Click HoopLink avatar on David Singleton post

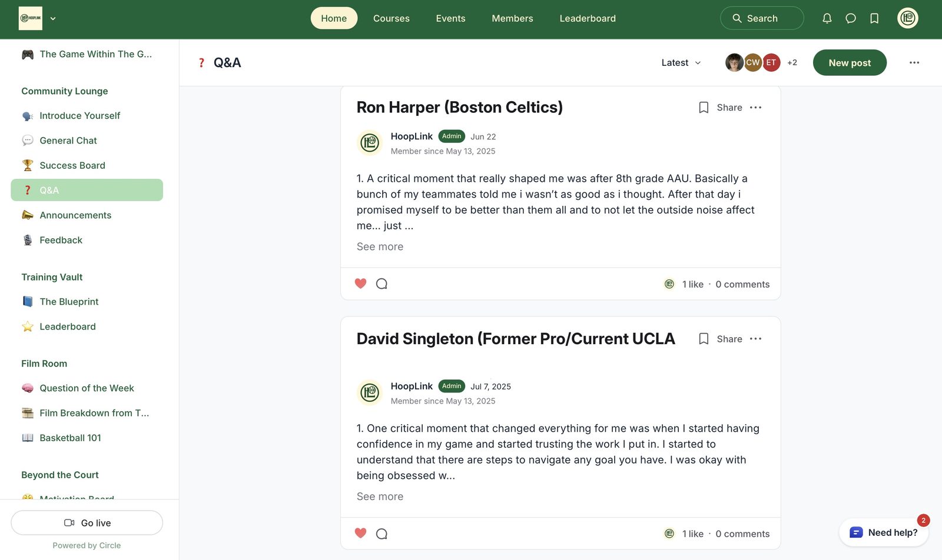370,393
